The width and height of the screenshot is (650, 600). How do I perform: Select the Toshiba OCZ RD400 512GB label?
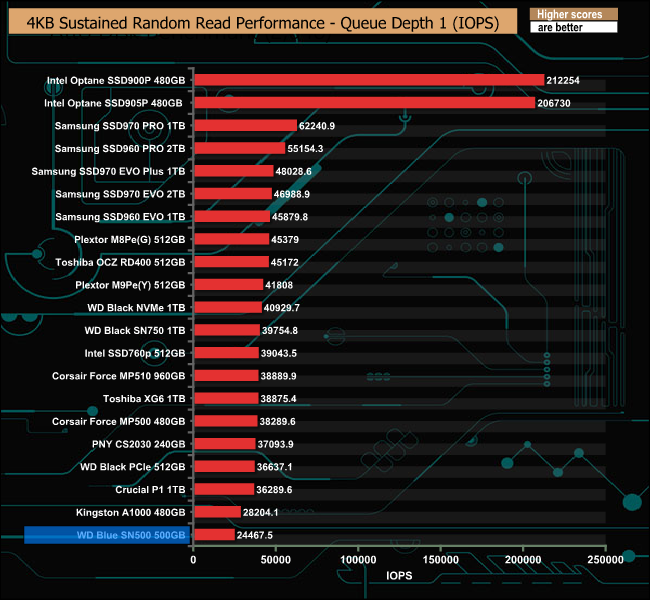pyautogui.click(x=120, y=262)
